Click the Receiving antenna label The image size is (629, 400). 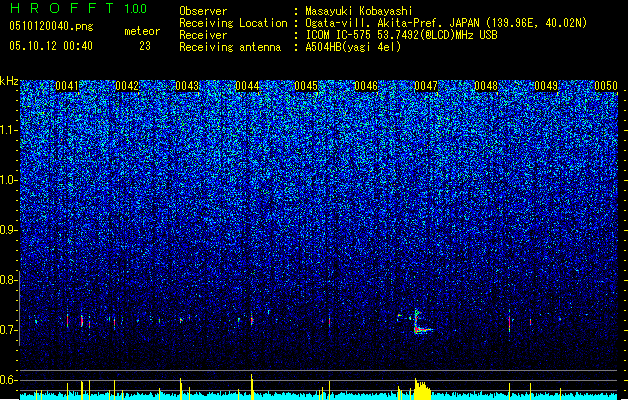coord(230,47)
